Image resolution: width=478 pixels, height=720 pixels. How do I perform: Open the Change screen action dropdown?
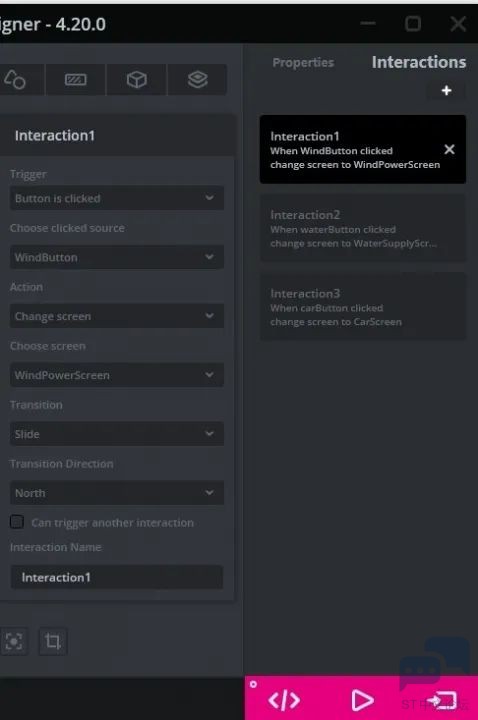[x=117, y=316]
